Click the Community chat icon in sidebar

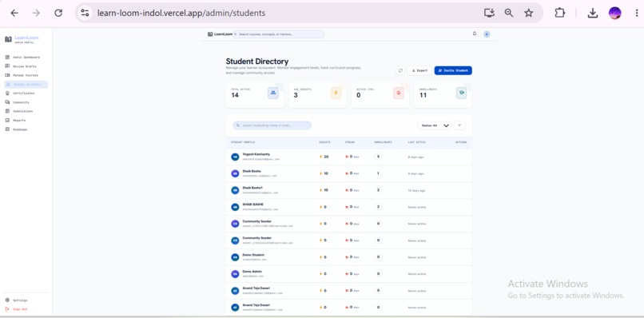7,102
